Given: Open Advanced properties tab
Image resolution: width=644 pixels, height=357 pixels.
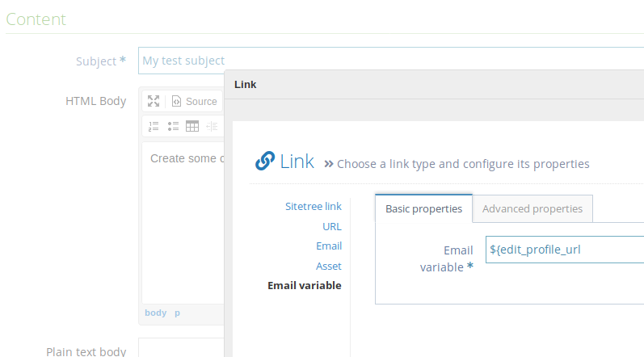Looking at the screenshot, I should point(532,209).
